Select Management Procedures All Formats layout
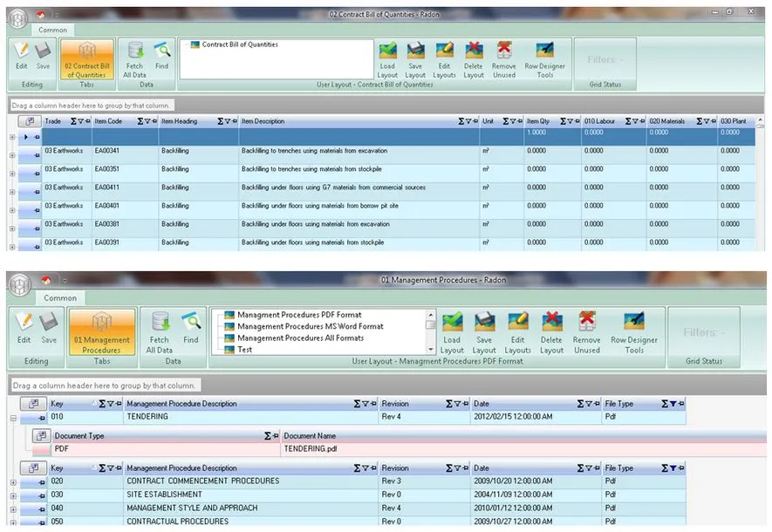The image size is (772, 532). tap(300, 338)
